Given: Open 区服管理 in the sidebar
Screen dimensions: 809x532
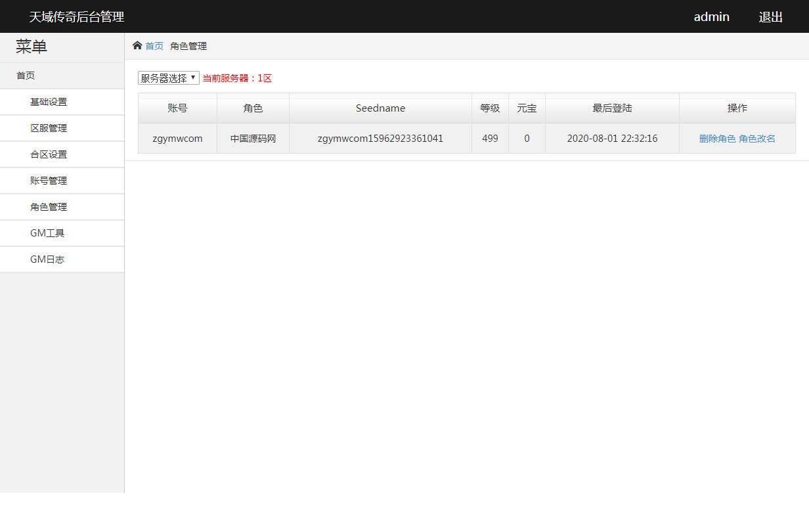Looking at the screenshot, I should point(47,127).
